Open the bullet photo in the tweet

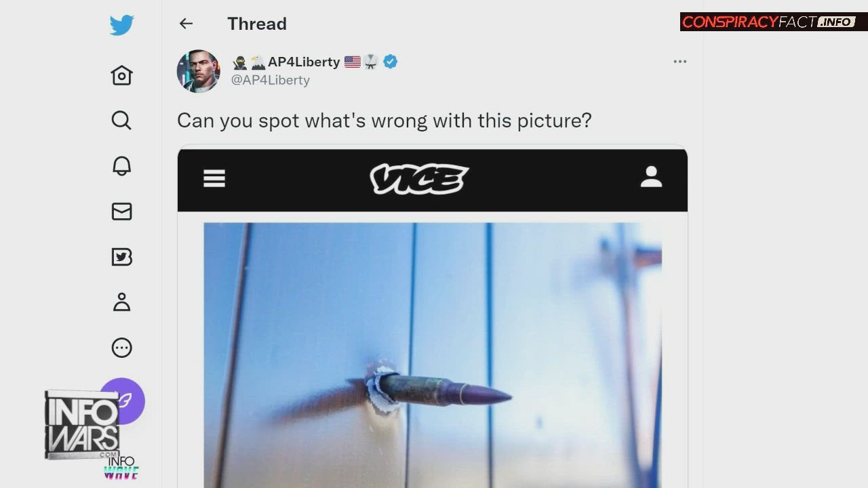(x=433, y=355)
